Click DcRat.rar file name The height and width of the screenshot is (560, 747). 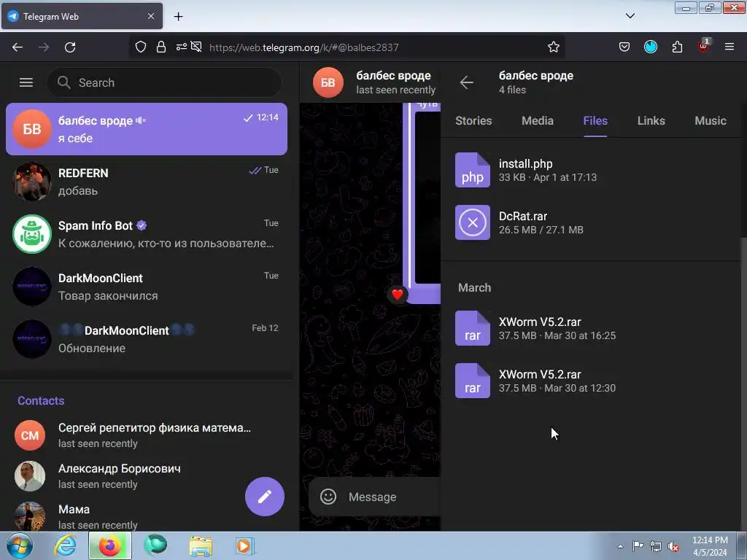[x=522, y=216]
